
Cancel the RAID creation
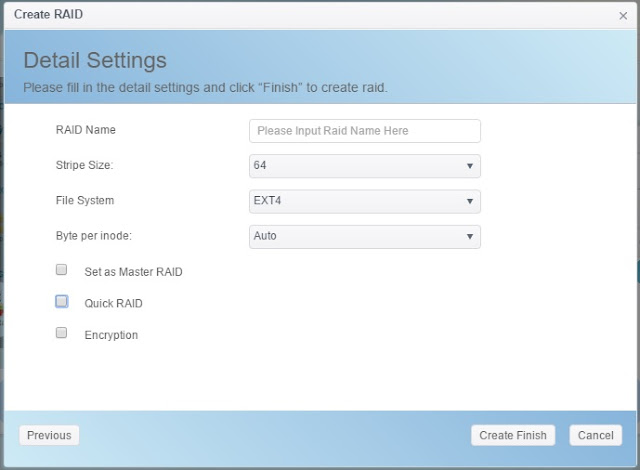[x=596, y=435]
